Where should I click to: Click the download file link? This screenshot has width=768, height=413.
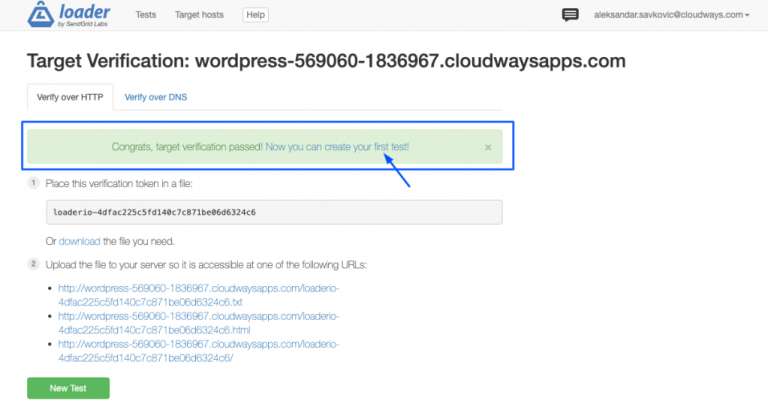tap(79, 241)
